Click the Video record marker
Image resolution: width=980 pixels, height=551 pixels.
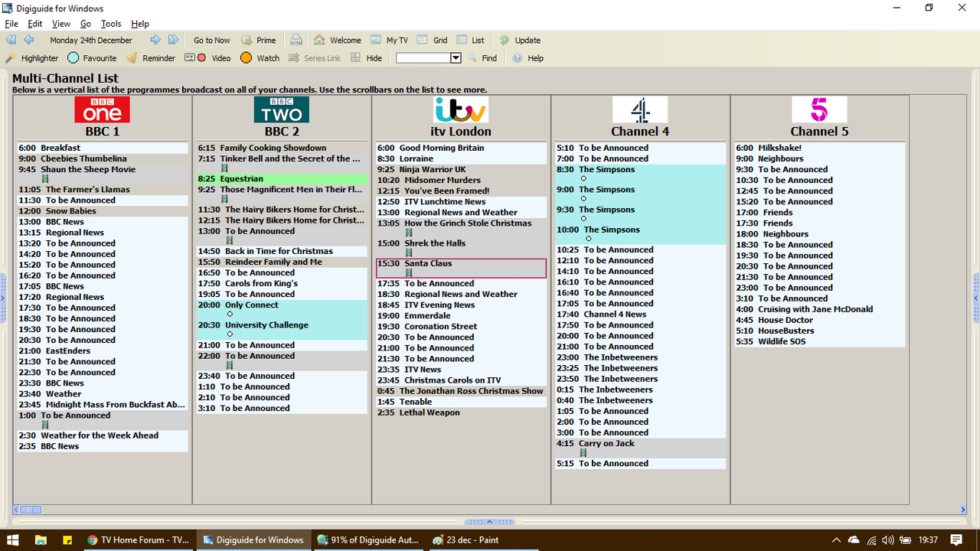tap(207, 58)
